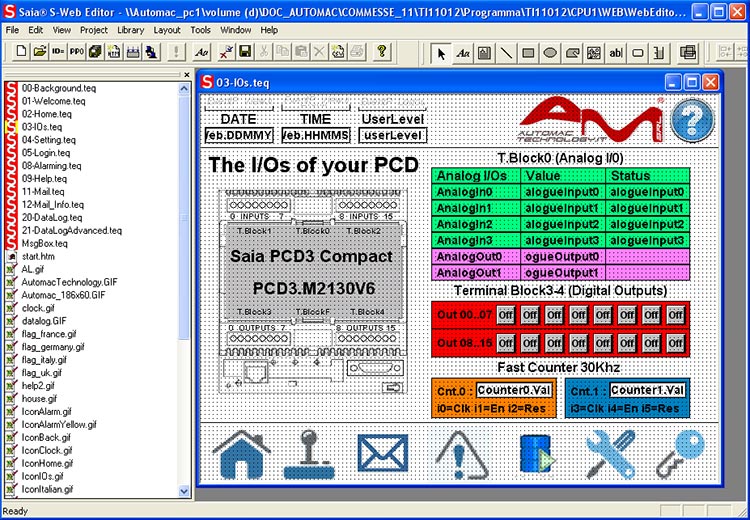Viewport: 750px width, 520px height.
Task: Select the userLevel edit box
Action: pyautogui.click(x=393, y=135)
